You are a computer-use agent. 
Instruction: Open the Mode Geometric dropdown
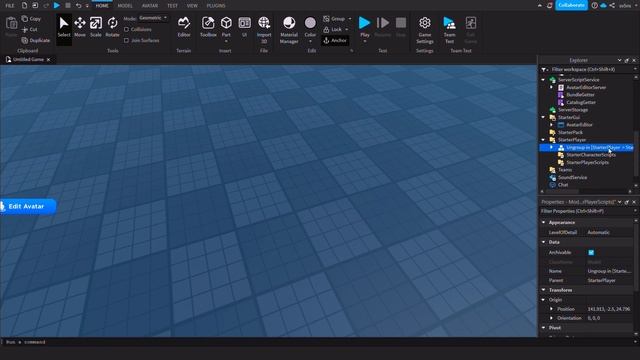pyautogui.click(x=153, y=18)
